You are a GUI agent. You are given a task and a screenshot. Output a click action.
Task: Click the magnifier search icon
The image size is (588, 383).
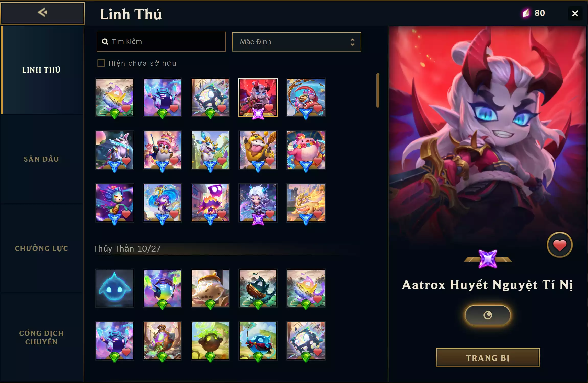(x=105, y=42)
